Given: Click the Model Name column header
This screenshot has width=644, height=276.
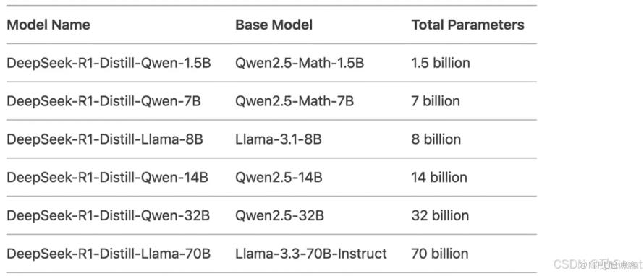Looking at the screenshot, I should pos(48,25).
